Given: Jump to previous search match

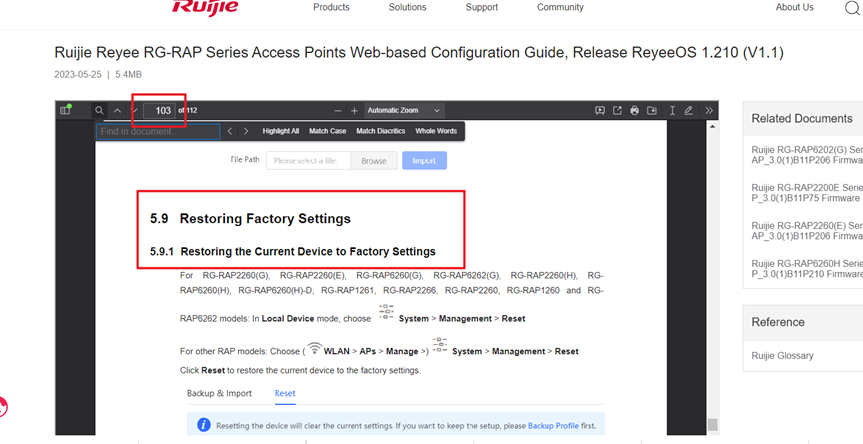Looking at the screenshot, I should (x=230, y=131).
